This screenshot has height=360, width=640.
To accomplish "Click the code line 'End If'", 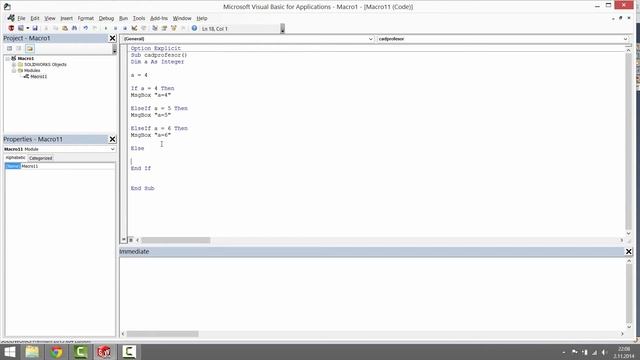I will click(x=141, y=168).
